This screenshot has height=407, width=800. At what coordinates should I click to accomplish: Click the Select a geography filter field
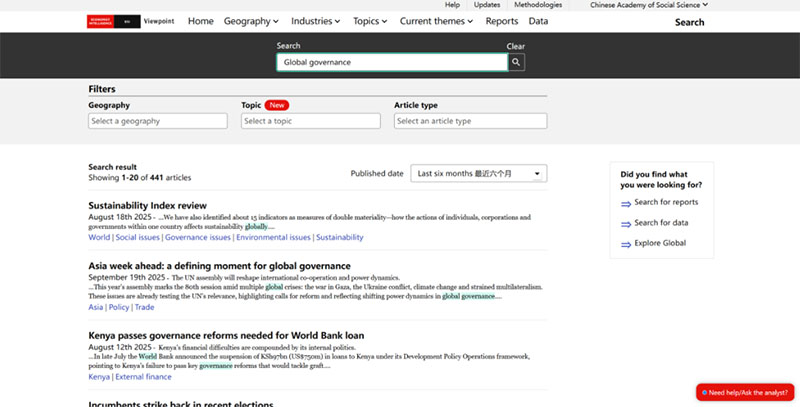[x=158, y=121]
